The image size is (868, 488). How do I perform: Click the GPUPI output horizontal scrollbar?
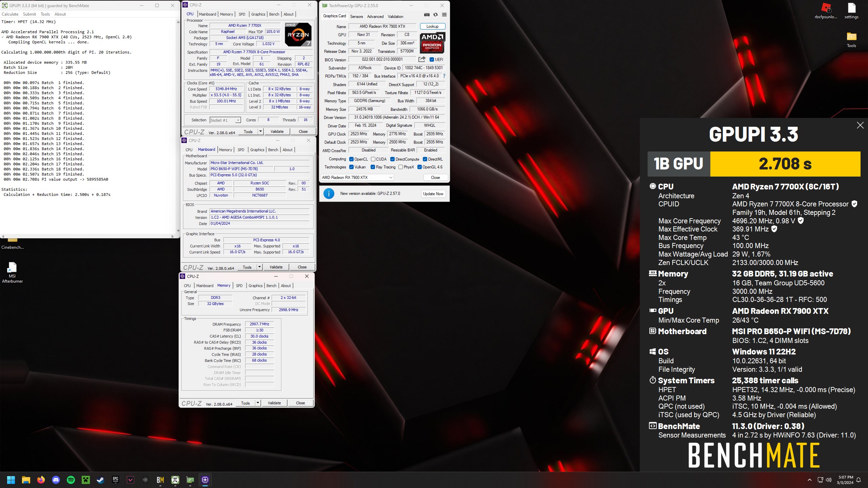[88, 236]
